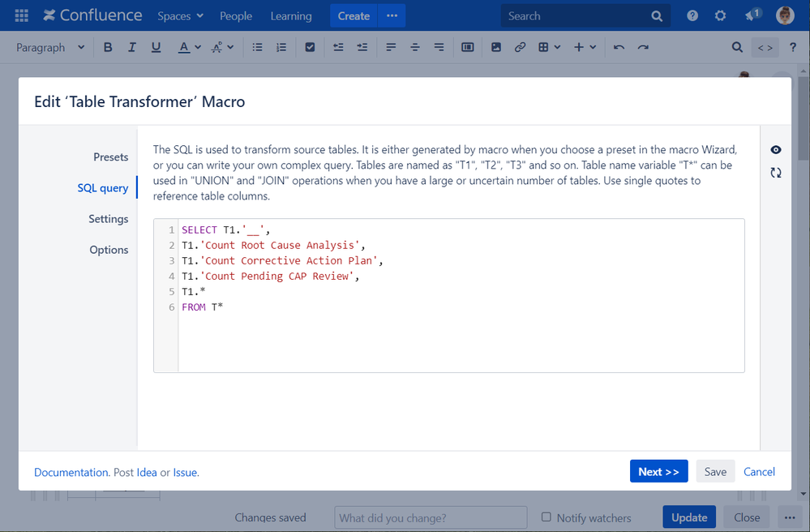810x532 pixels.
Task: Open more create options ellipsis
Action: [x=392, y=16]
